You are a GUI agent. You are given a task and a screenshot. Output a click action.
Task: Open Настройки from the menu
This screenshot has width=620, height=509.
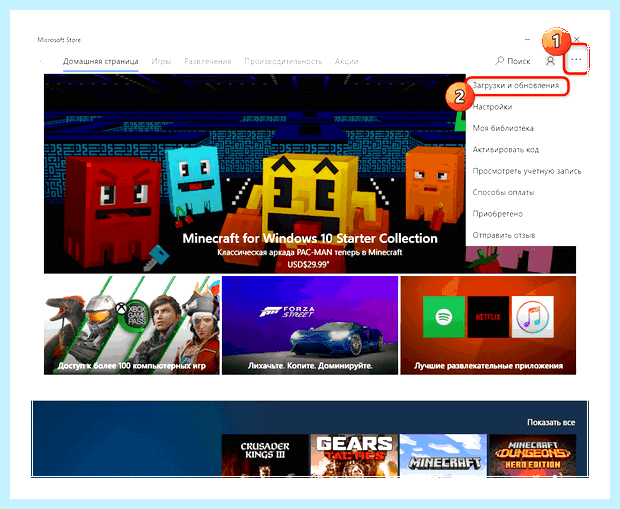492,107
